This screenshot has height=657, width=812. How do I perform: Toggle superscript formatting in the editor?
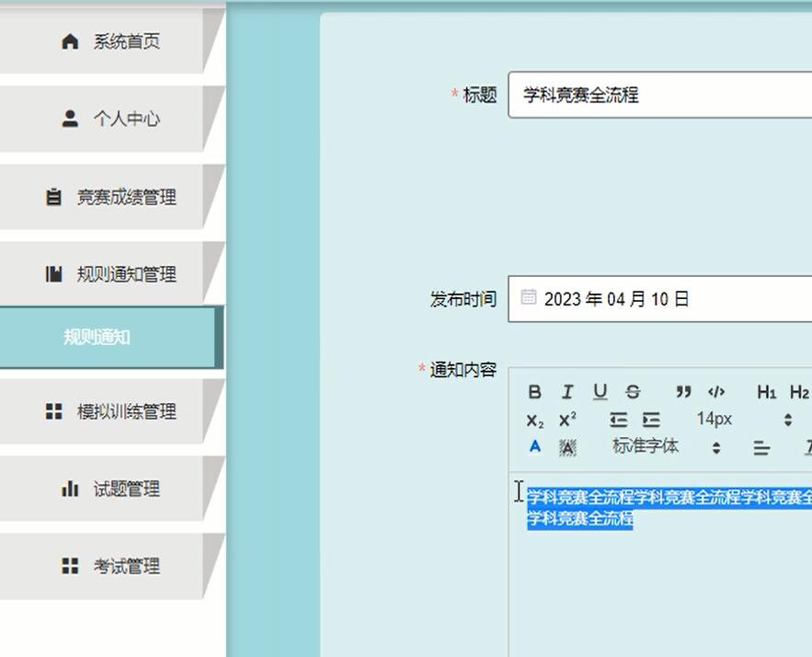pyautogui.click(x=567, y=420)
